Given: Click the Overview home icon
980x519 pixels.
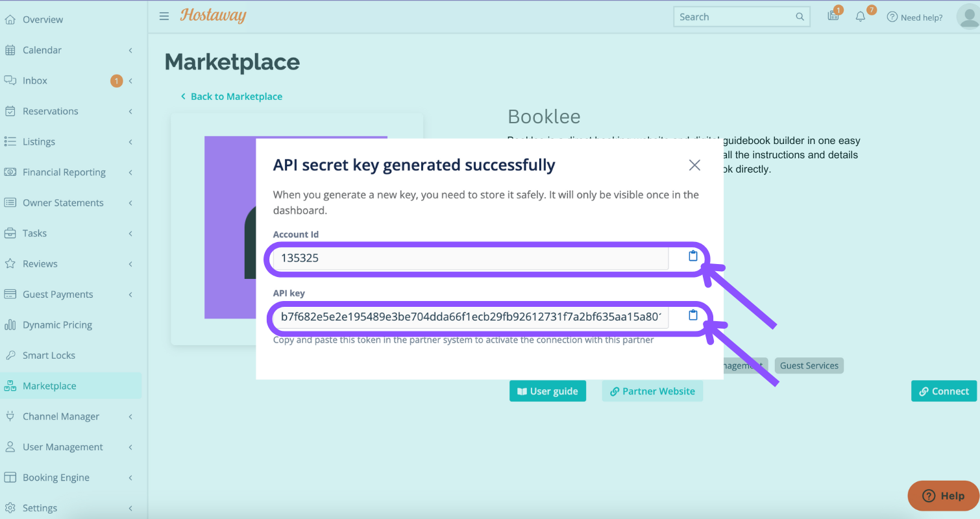Looking at the screenshot, I should coord(10,19).
